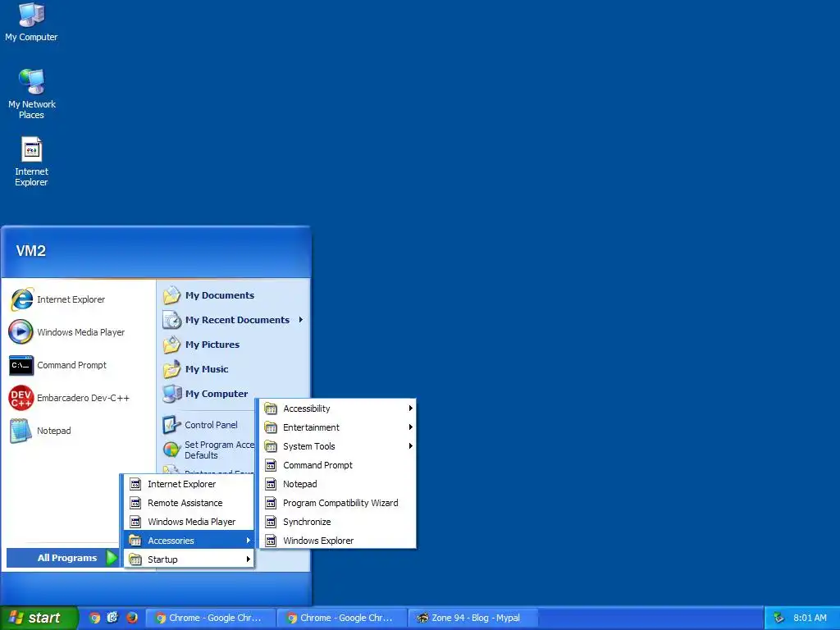Click the Program Compatibility Wizard icon
Screen dimensions: 840x630
click(x=271, y=503)
